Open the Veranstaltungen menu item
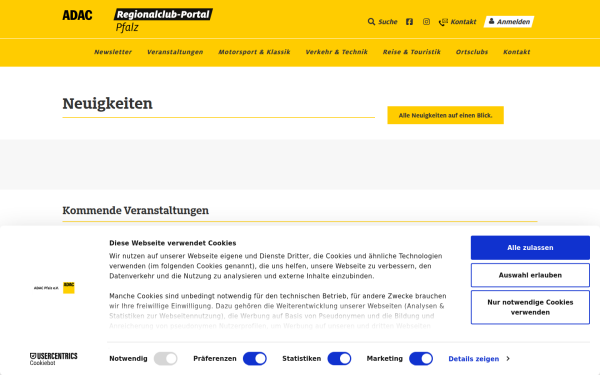600x375 pixels. [175, 52]
